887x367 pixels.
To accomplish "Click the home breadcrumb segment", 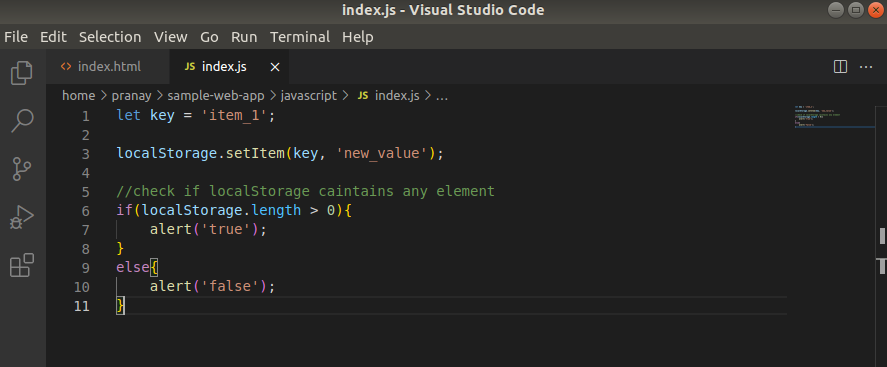I will click(x=78, y=96).
